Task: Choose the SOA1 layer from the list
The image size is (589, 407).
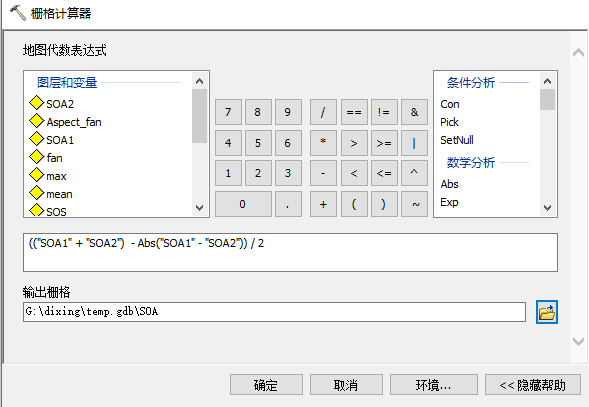Action: pyautogui.click(x=52, y=140)
